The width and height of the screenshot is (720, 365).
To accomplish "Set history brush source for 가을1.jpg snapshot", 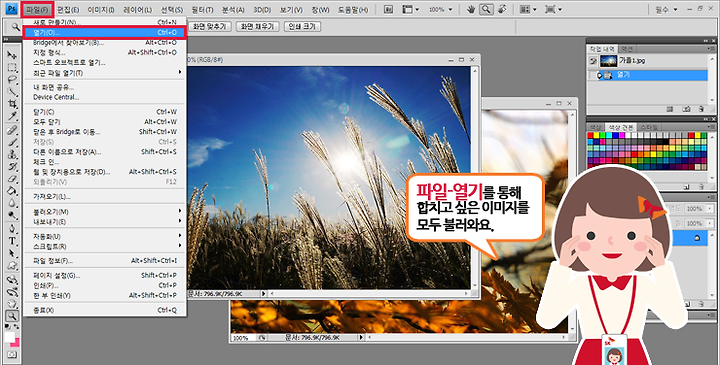I will (x=593, y=61).
